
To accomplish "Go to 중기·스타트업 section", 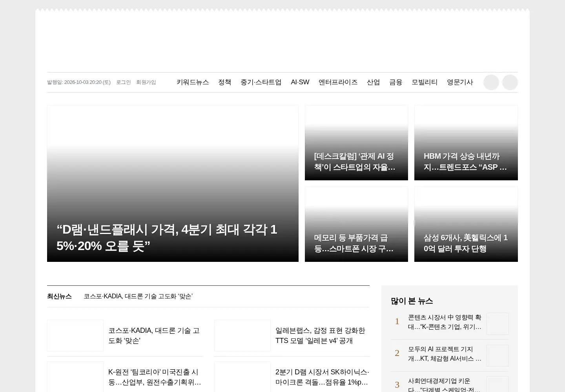I will point(261,82).
